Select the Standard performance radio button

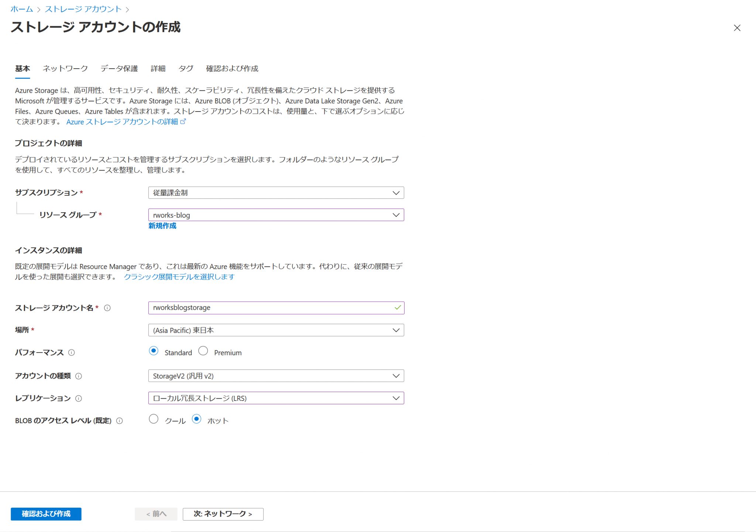click(154, 351)
